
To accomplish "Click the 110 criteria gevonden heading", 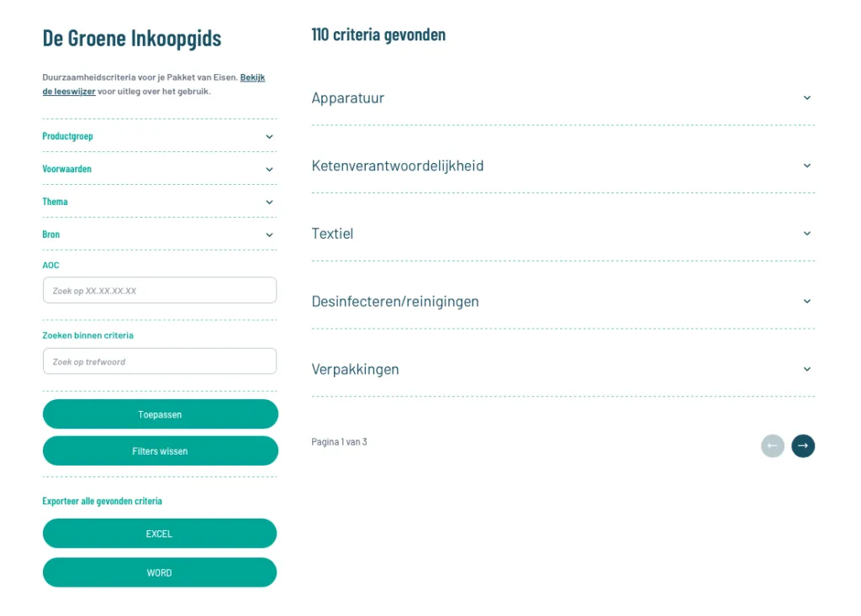I will pyautogui.click(x=378, y=34).
